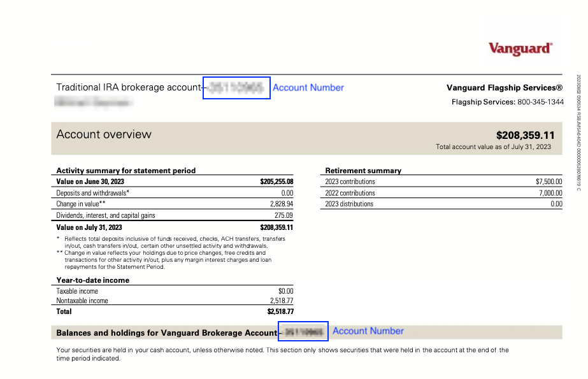
Task: Click the 7,000.00 contributions amount
Action: [x=550, y=193]
